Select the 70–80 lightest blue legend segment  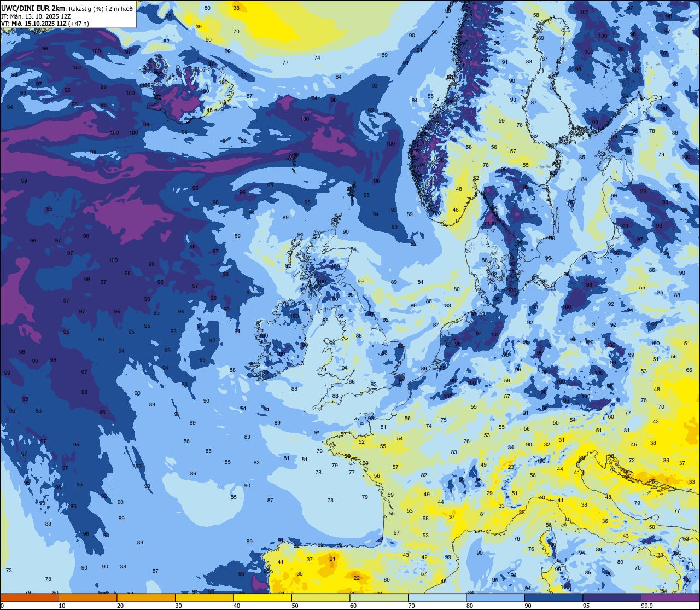click(x=437, y=597)
